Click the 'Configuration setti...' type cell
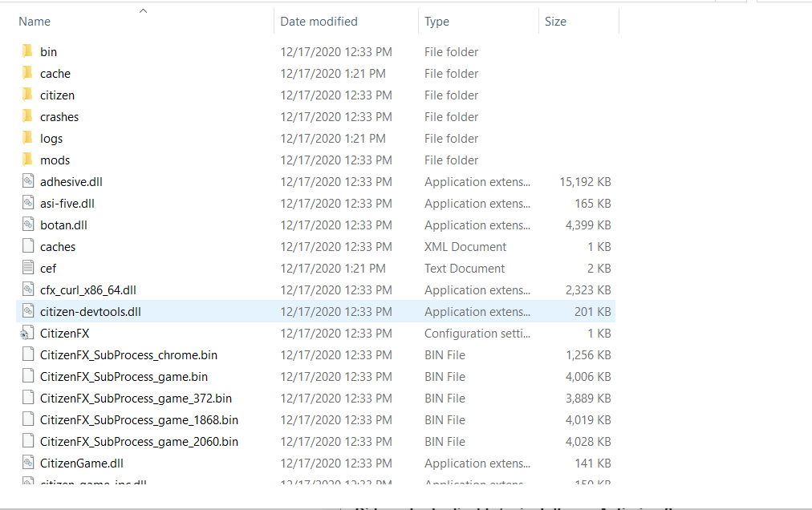This screenshot has width=812, height=510. tap(477, 334)
